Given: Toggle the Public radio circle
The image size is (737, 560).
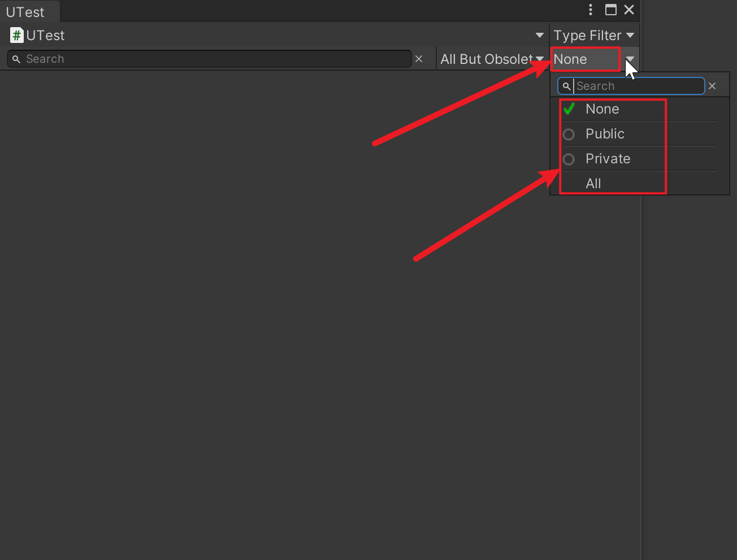Looking at the screenshot, I should (x=569, y=134).
